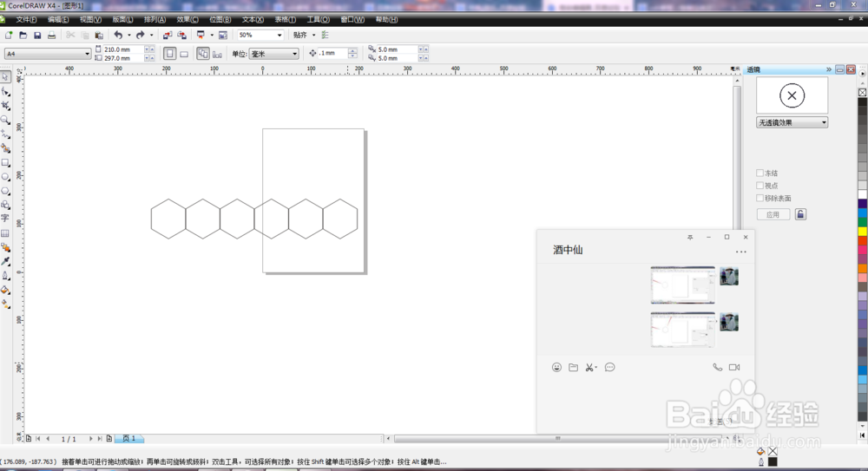
Task: Open the 文件(F) menu
Action: pyautogui.click(x=26, y=19)
